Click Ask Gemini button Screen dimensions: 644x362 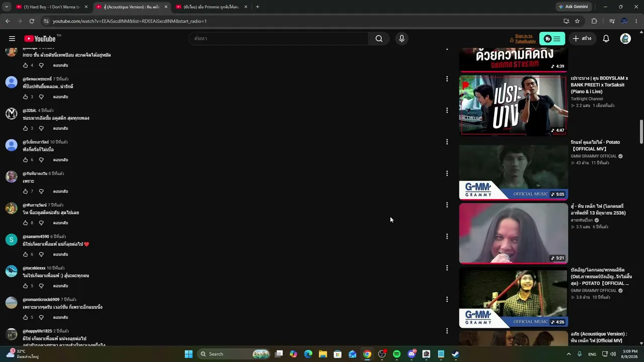[573, 7]
